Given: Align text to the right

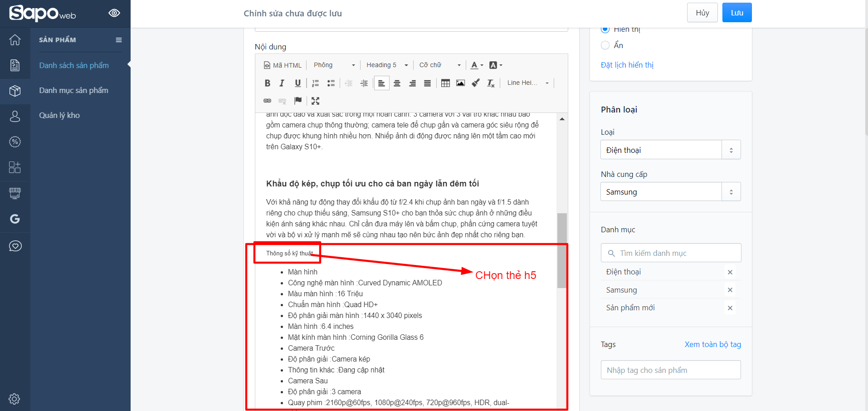Looking at the screenshot, I should point(412,83).
